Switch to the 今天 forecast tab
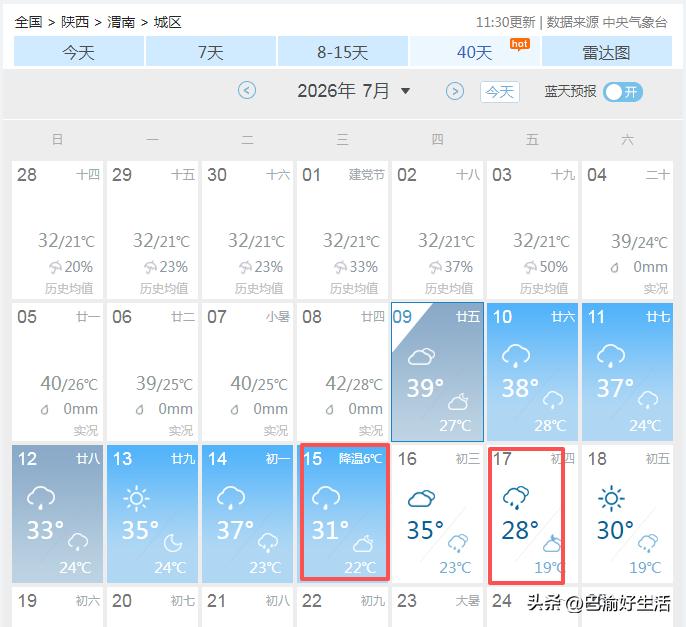 point(79,52)
